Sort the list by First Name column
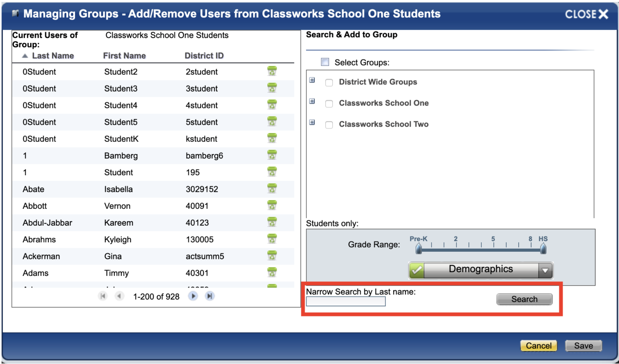 (x=124, y=56)
